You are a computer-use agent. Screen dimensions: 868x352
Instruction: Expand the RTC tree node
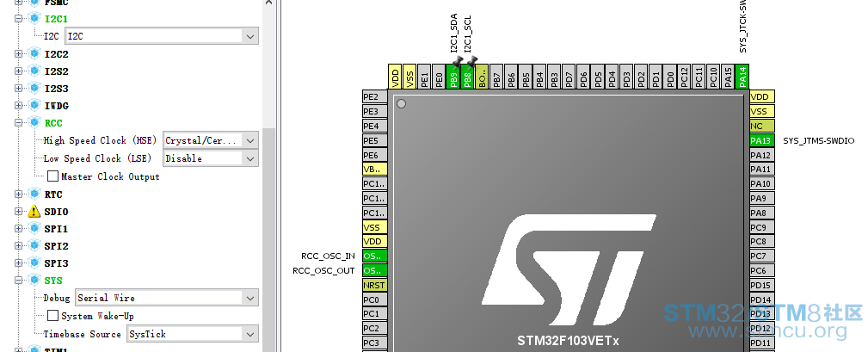coord(18,195)
